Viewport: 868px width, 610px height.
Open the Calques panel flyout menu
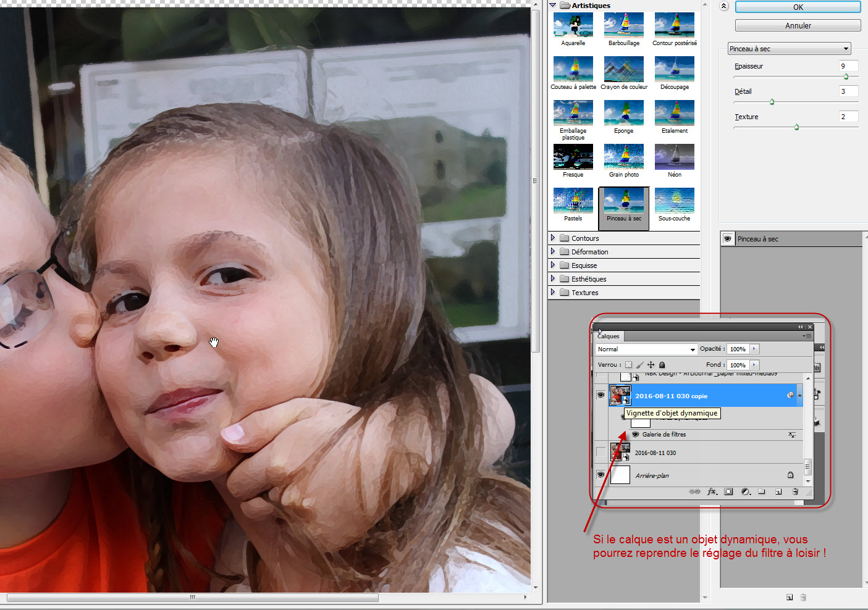807,336
